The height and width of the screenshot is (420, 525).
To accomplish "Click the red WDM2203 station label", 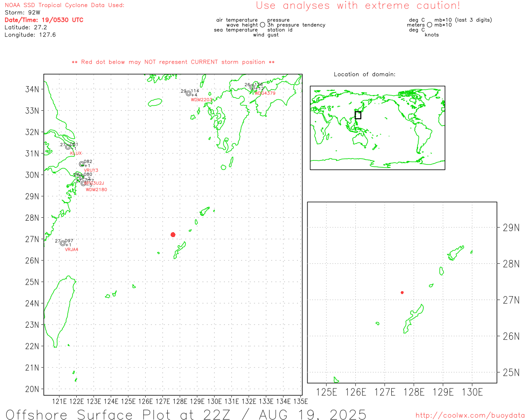I will 201,100.
